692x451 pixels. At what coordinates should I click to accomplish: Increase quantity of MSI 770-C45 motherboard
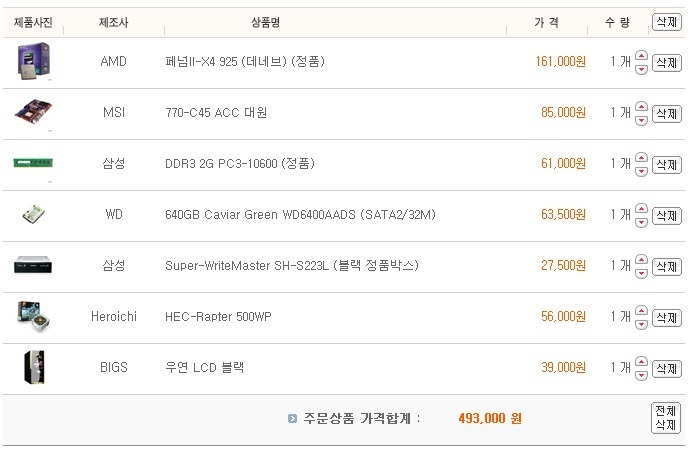click(x=641, y=107)
